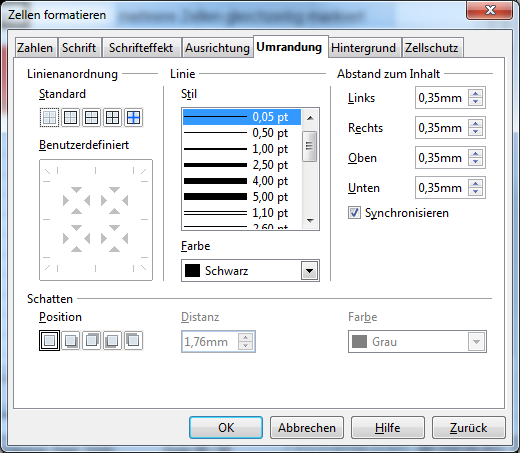This screenshot has height=454, width=520.
Task: Click the Abbrechen button
Action: (307, 427)
